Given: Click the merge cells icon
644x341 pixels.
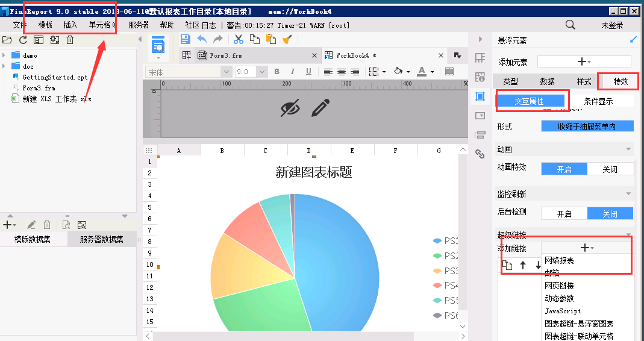Looking at the screenshot, I should [x=449, y=72].
